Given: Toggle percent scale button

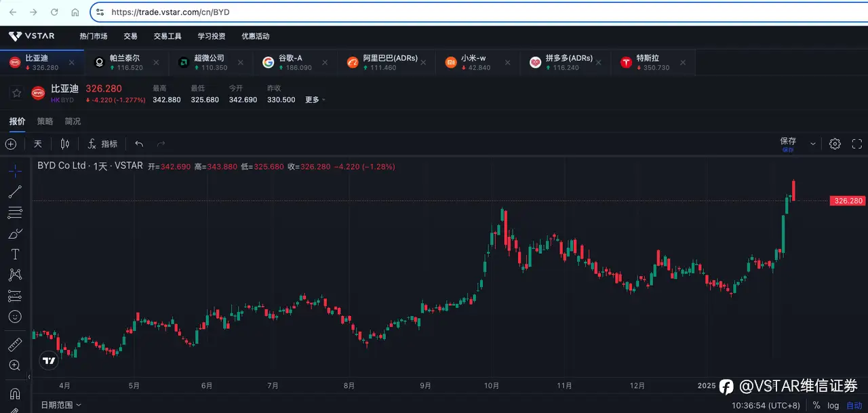Looking at the screenshot, I should [816, 406].
